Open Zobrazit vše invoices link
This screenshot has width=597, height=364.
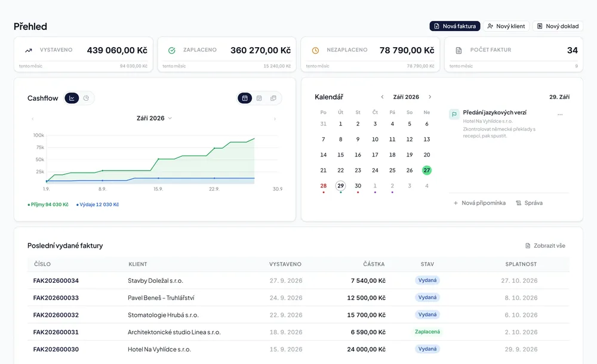click(x=545, y=246)
